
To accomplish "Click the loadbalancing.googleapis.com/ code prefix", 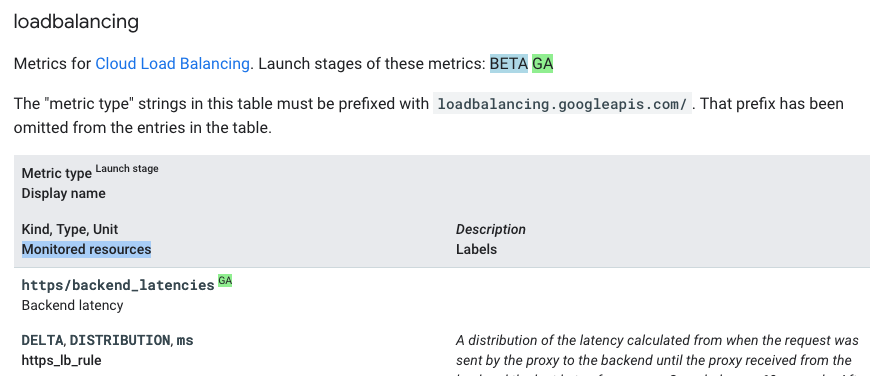I will click(562, 104).
